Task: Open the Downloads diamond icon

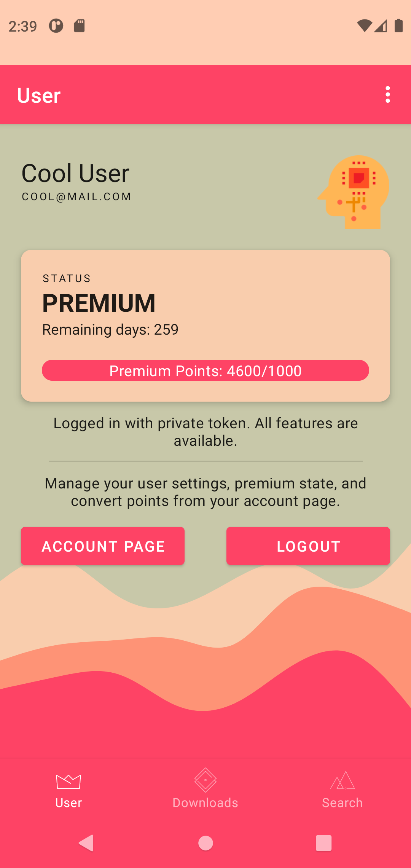Action: [x=205, y=780]
